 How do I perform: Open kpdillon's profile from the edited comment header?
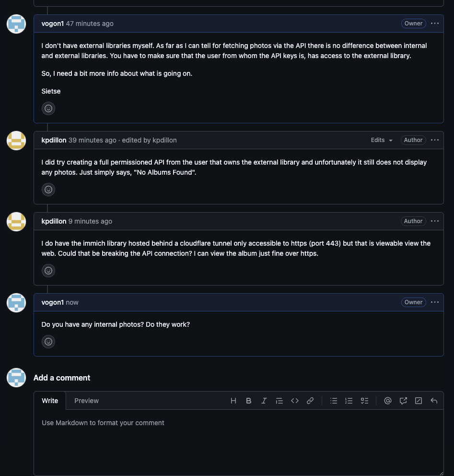coord(54,140)
